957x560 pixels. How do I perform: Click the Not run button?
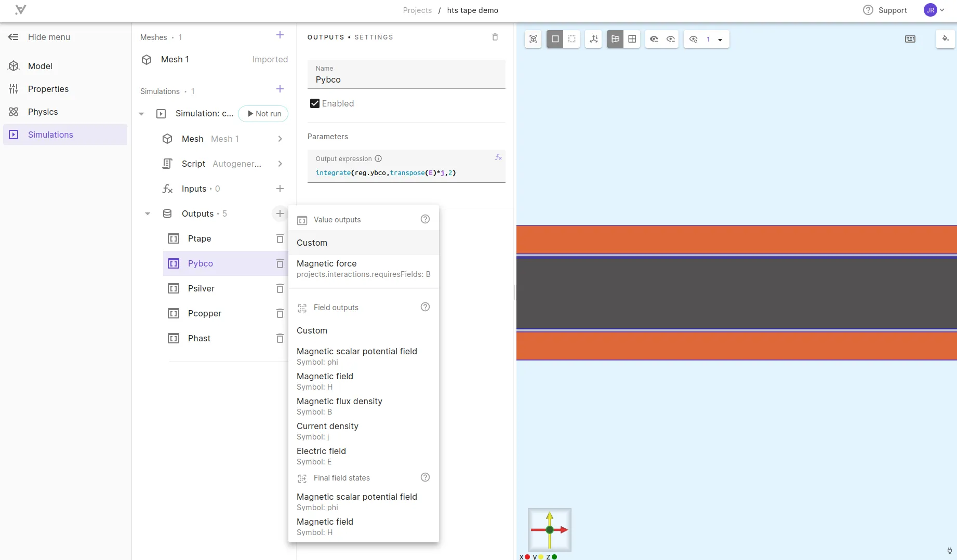[x=263, y=114]
